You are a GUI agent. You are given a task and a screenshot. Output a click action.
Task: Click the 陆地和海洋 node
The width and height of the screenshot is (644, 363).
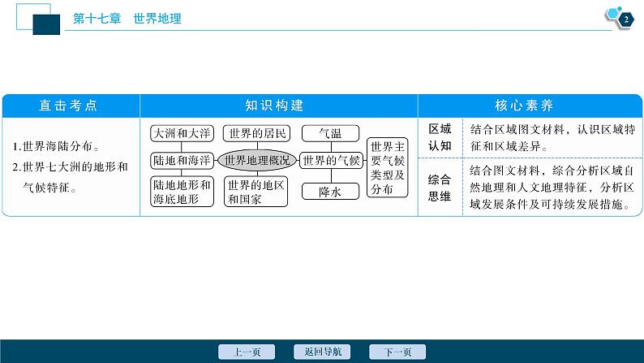tap(182, 161)
